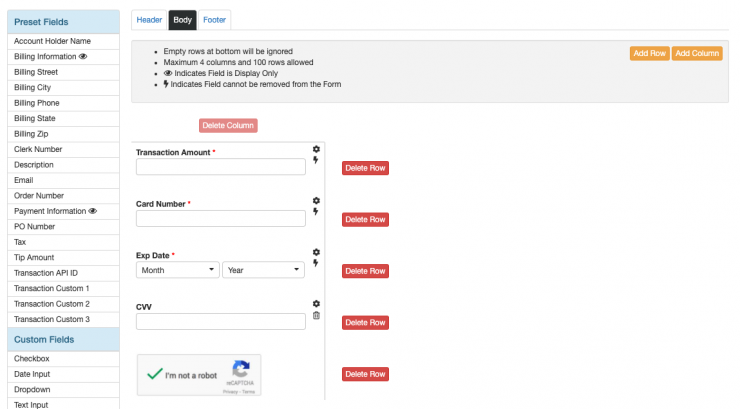The width and height of the screenshot is (740, 409).
Task: Focus the Transaction Amount input field
Action: click(221, 167)
